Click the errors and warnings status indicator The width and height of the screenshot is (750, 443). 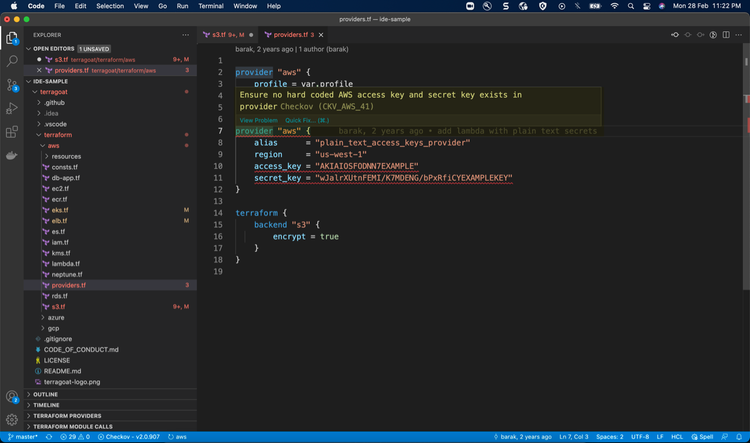[77, 437]
